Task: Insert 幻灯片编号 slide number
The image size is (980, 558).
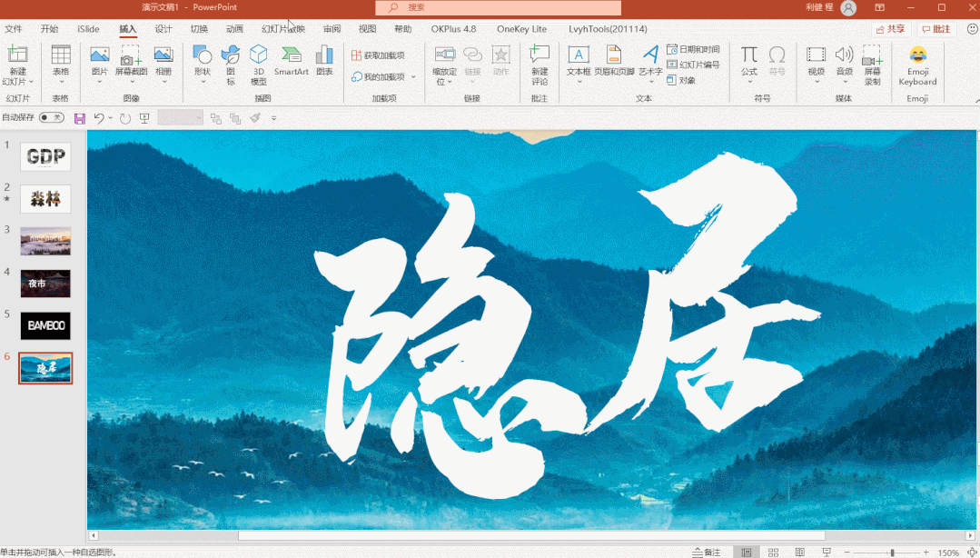Action: 693,65
